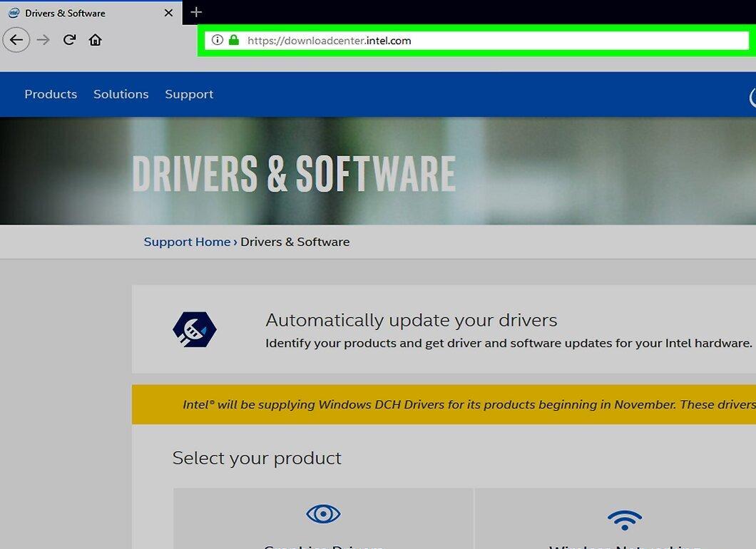
Task: Click the browser forward arrow button
Action: click(44, 39)
